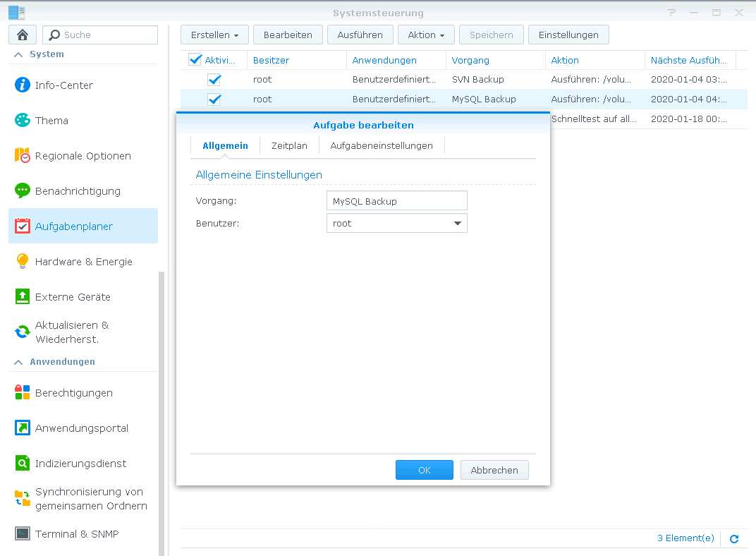Image resolution: width=756 pixels, height=556 pixels.
Task: Switch to the Aufgabeneinstellungen tab
Action: tap(382, 145)
